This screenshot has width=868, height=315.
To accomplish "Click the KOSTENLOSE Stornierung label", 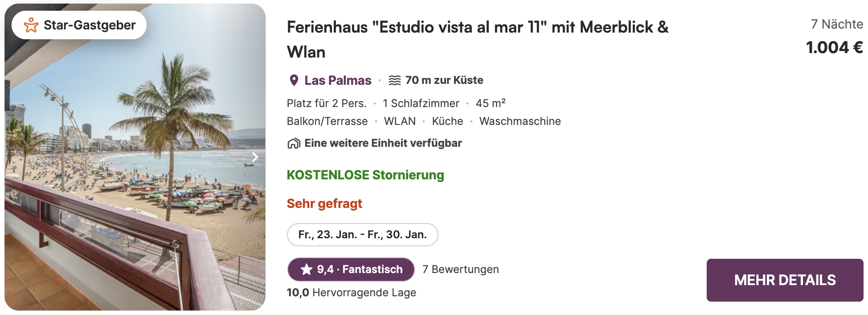I will point(365,175).
